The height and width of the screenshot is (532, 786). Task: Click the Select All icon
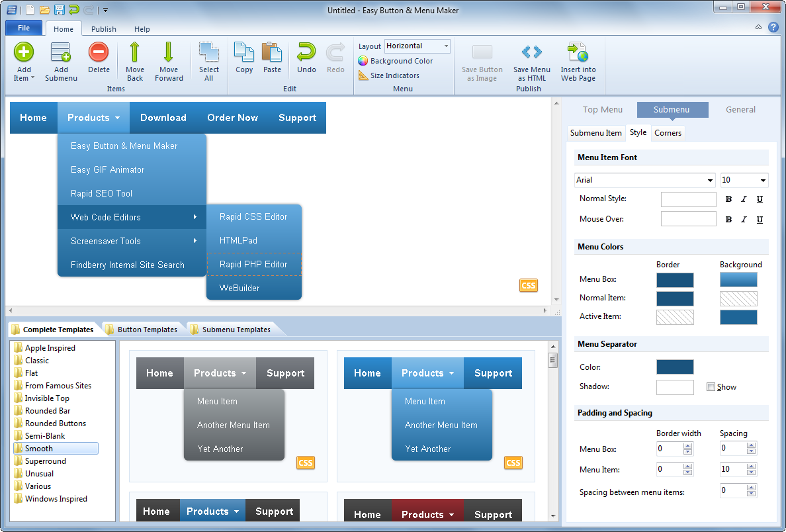click(x=209, y=53)
